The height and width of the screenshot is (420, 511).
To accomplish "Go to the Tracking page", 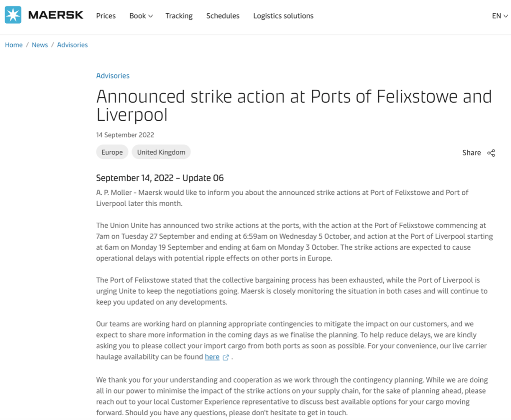I will coord(179,16).
